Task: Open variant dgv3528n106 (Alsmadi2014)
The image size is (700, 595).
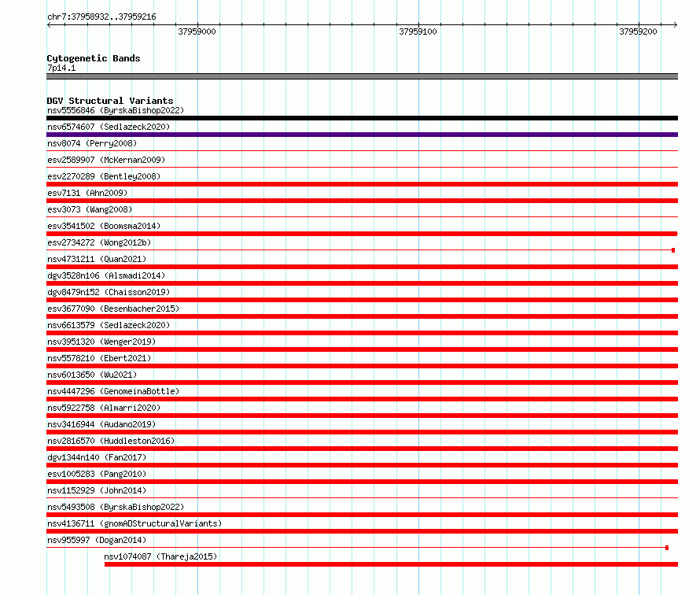Action: [106, 275]
